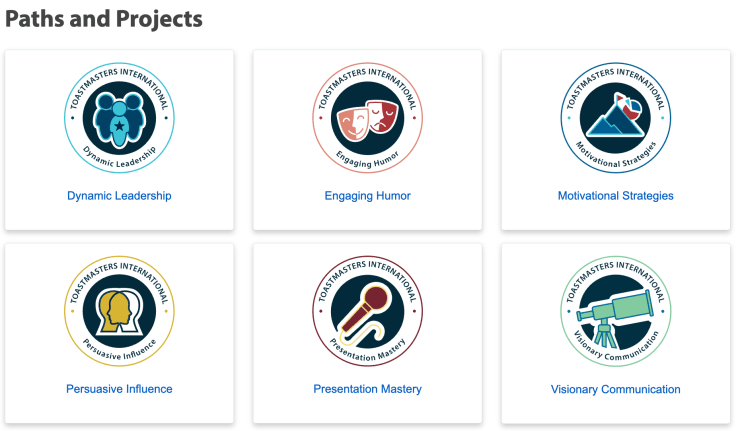Click the Motivational Strategies mountain badge
The width and height of the screenshot is (740, 431).
click(x=615, y=119)
